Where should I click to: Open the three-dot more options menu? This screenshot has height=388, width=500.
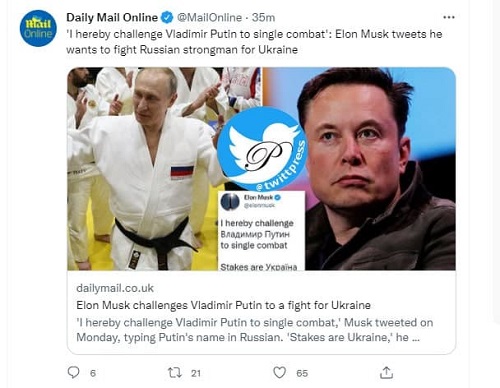tap(449, 17)
